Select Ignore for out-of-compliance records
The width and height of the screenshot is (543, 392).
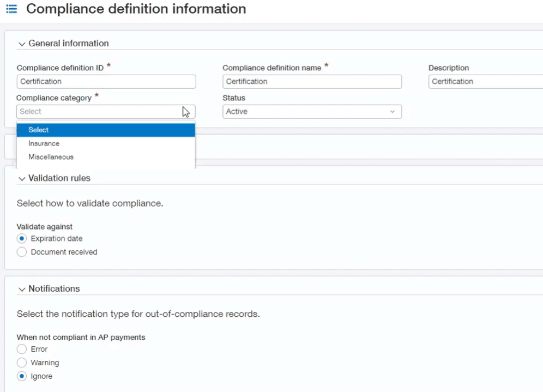[21, 376]
